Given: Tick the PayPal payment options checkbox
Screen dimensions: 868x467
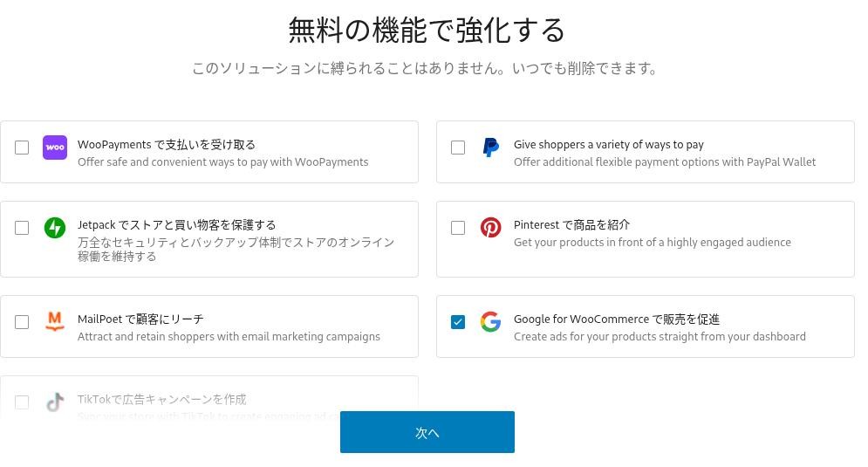Looking at the screenshot, I should click(458, 148).
